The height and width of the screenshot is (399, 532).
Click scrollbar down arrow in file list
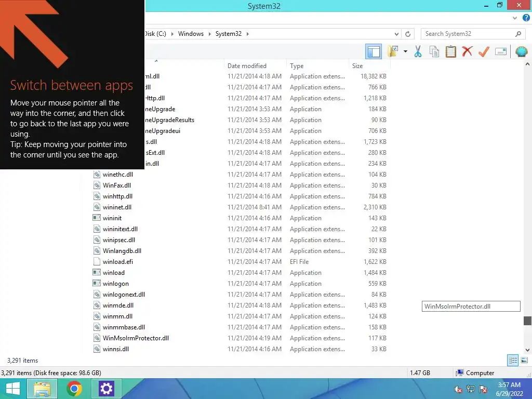[527, 350]
